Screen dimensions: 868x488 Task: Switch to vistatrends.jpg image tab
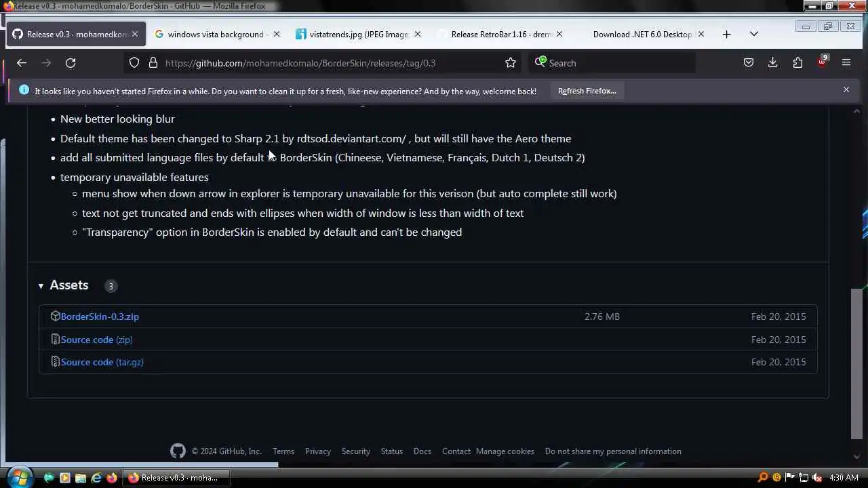(359, 34)
